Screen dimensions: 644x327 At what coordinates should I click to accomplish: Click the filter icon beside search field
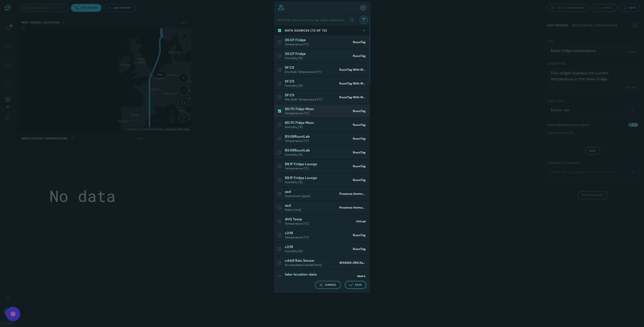coord(363,20)
